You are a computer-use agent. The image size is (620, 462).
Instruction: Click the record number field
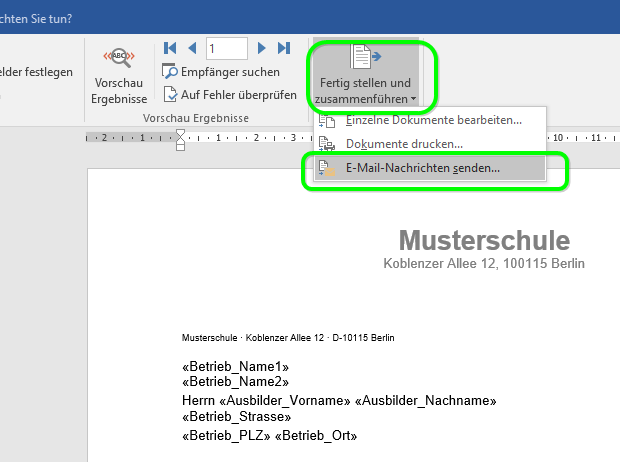coord(227,49)
